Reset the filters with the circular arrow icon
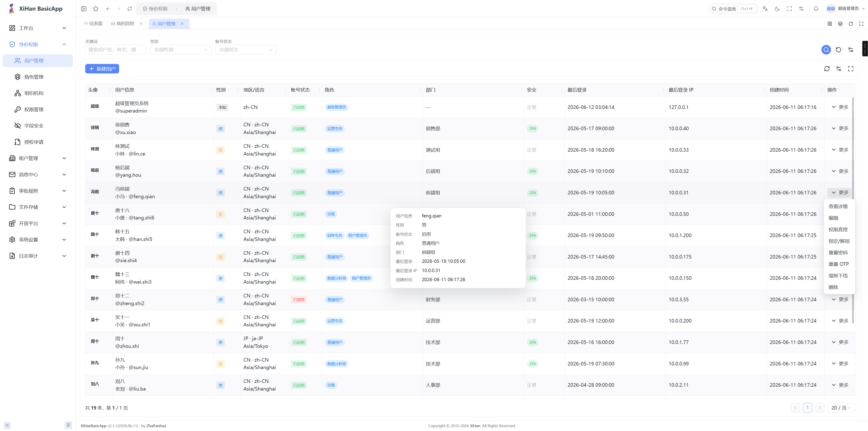Image resolution: width=868 pixels, height=431 pixels. 838,50
